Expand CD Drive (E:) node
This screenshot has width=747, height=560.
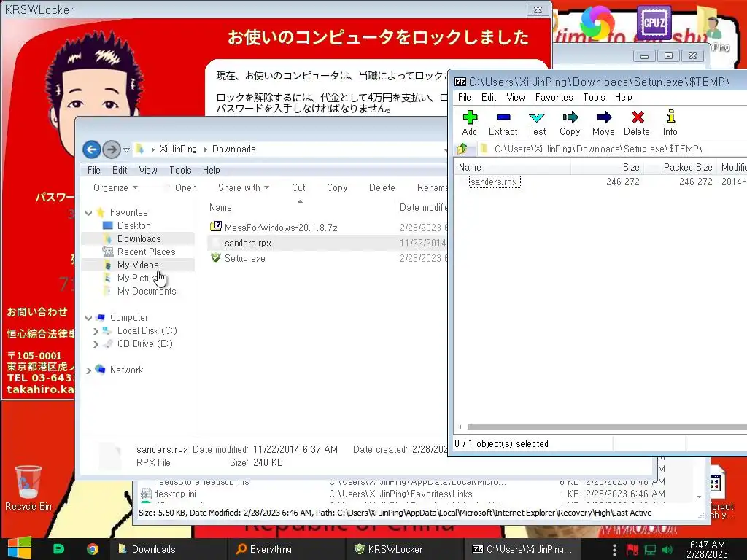tap(96, 344)
